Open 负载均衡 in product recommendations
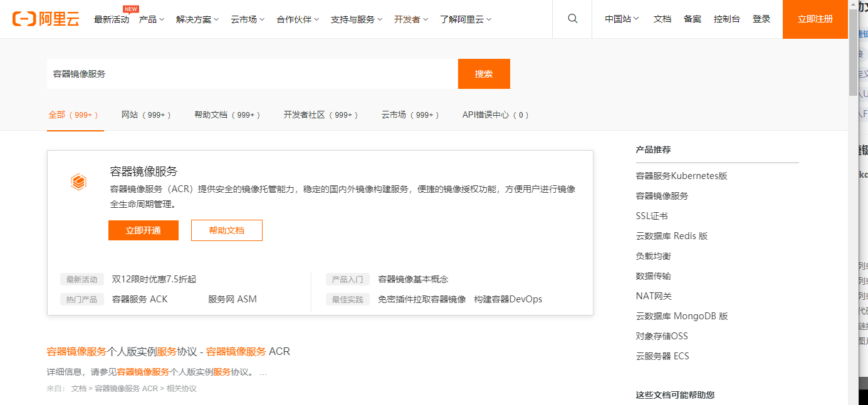The image size is (868, 405). (x=654, y=256)
